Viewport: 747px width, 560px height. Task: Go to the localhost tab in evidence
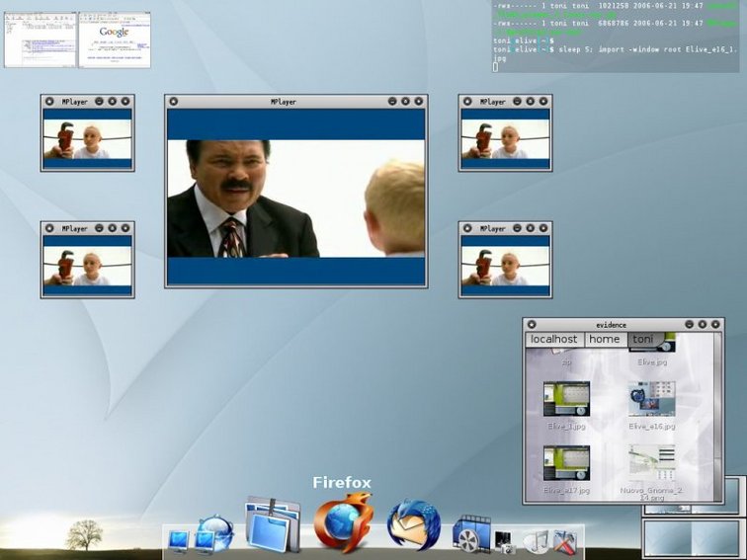pyautogui.click(x=554, y=339)
